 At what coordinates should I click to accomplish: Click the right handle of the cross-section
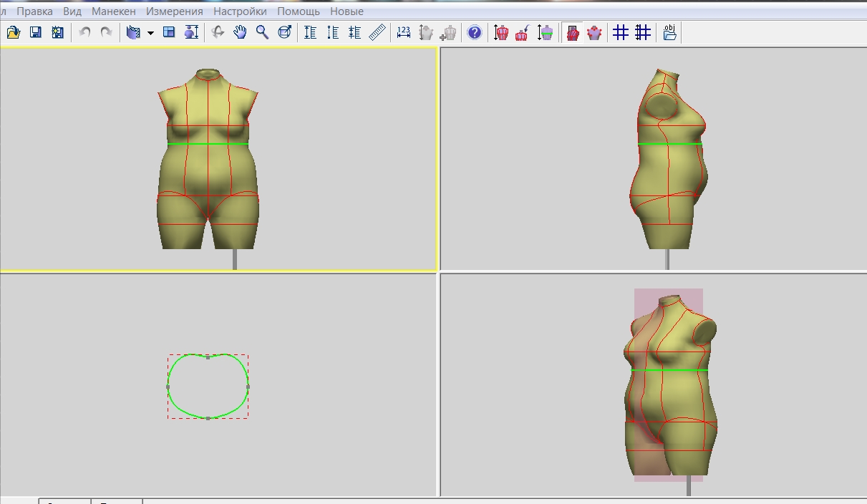coord(248,387)
